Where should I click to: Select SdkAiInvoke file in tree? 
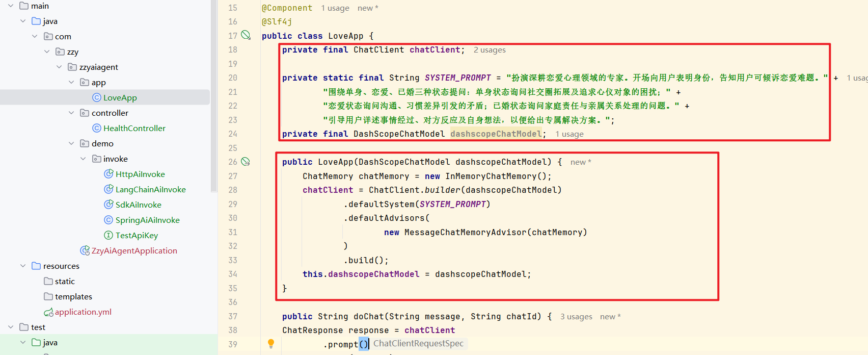click(x=139, y=205)
